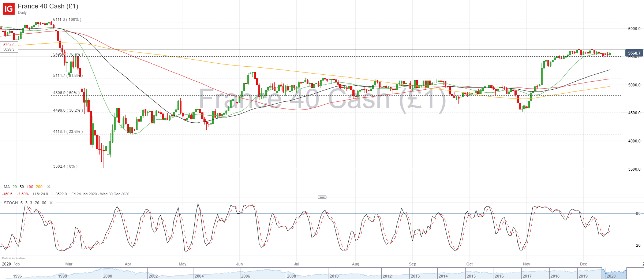Click the Aug label on time axis

tap(356, 264)
